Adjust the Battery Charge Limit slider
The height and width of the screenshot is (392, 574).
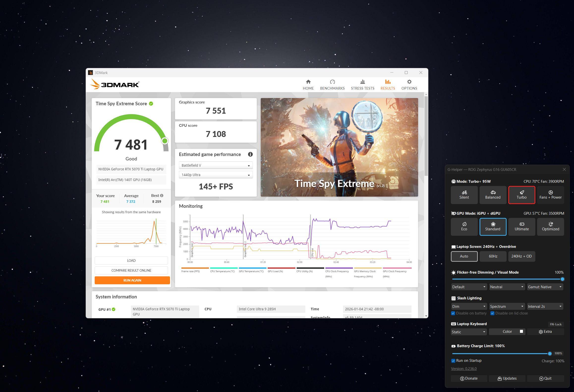coord(549,354)
